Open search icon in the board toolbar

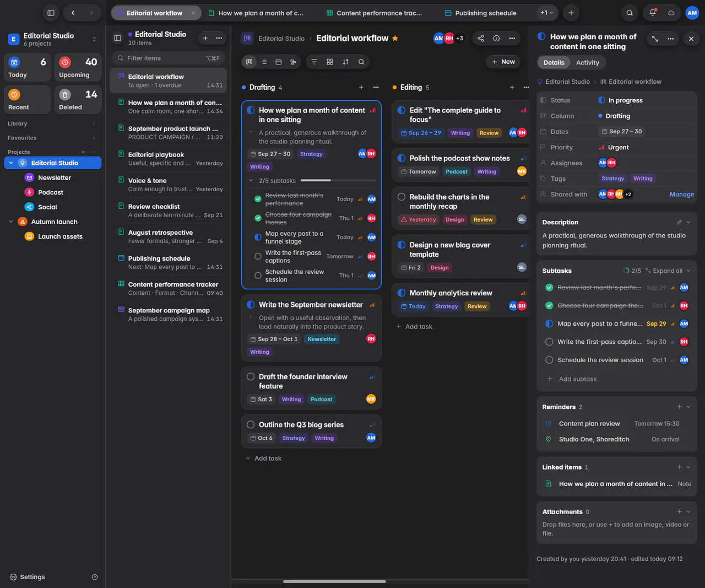[361, 62]
